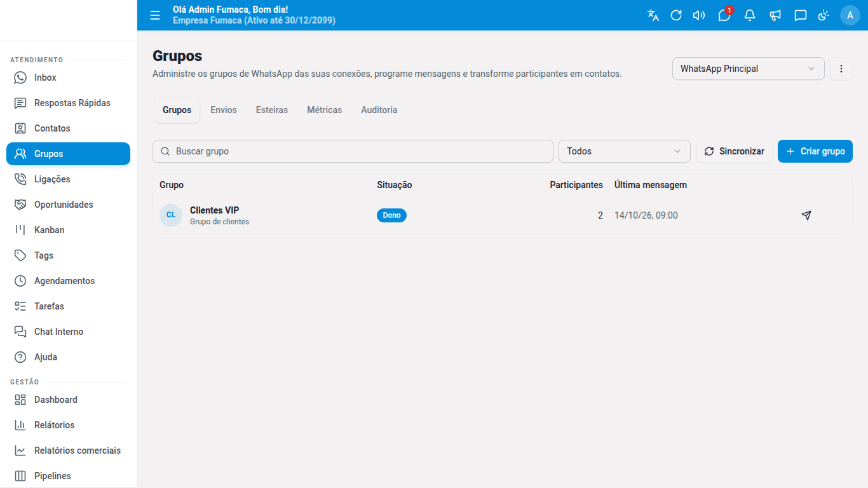Switch to the Métricas tab
Viewport: 868px width, 488px height.
[325, 110]
